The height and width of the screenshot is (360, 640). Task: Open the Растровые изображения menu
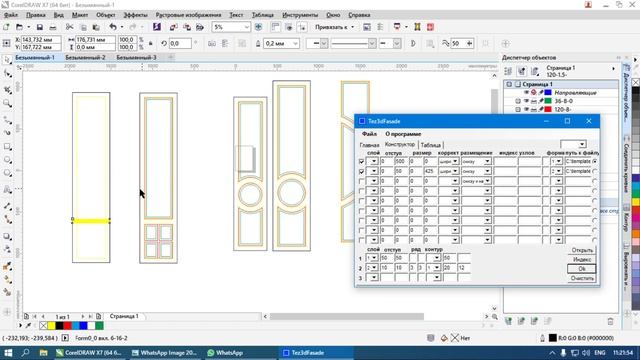pos(188,15)
